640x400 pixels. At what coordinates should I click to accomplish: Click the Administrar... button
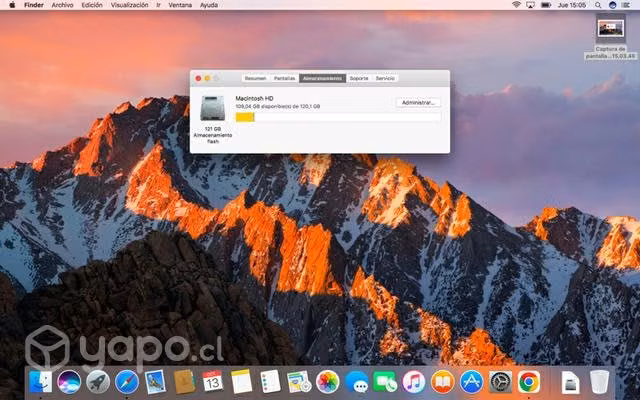pos(418,102)
